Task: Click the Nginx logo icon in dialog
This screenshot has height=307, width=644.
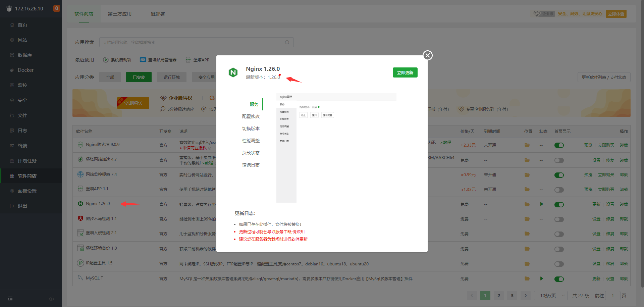Action: (233, 72)
